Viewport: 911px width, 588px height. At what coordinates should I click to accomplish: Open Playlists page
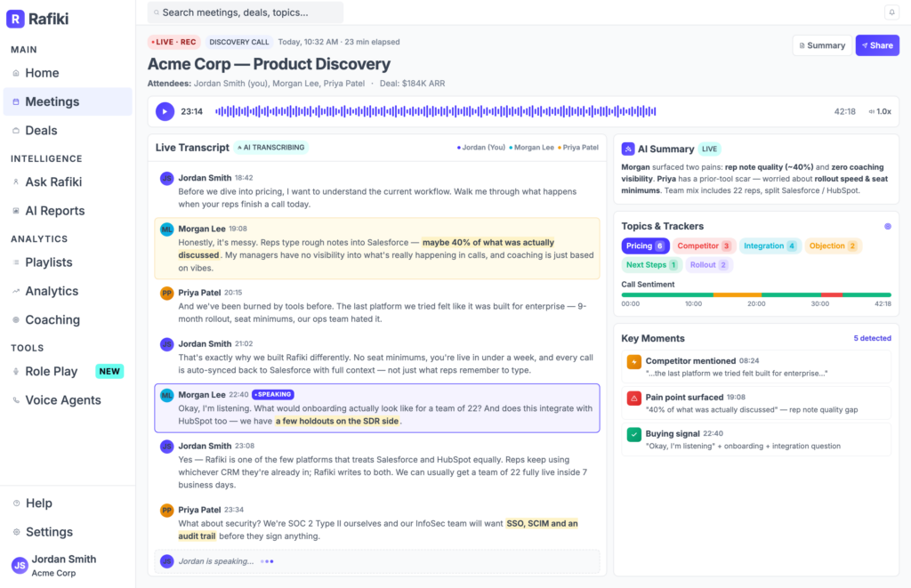coord(68,262)
